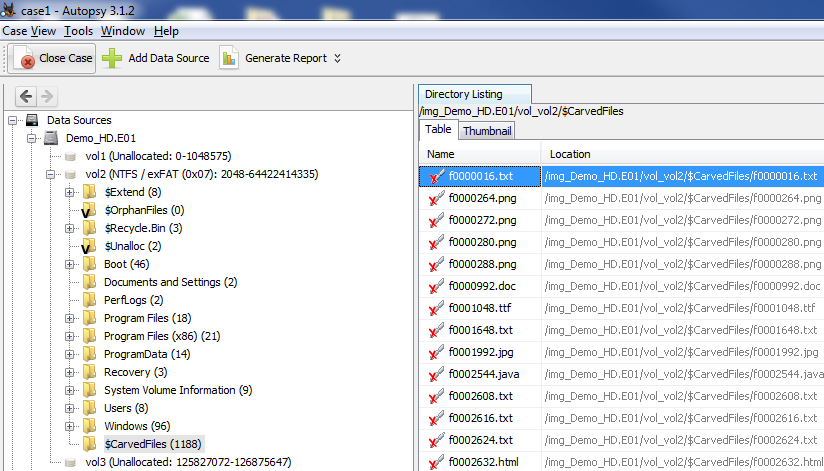
Task: Click the forward navigation arrow
Action: [46, 96]
